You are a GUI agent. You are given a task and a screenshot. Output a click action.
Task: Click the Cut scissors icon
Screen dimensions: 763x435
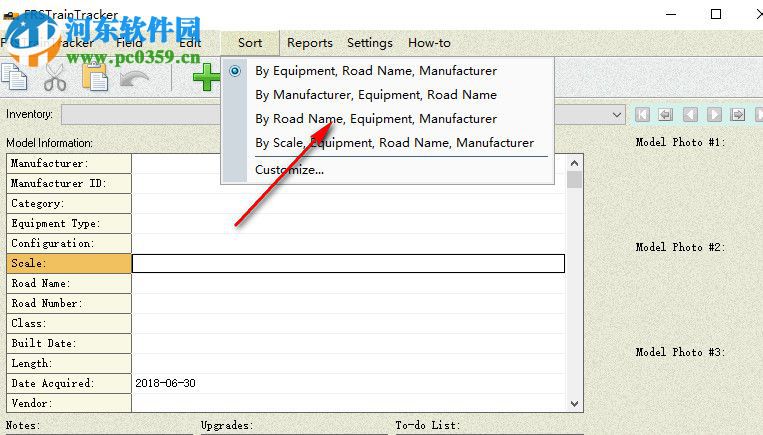[x=55, y=77]
